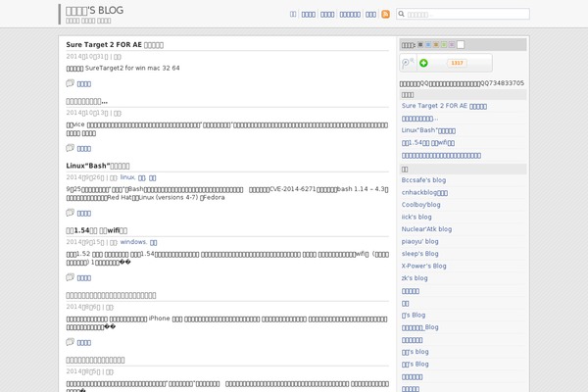This screenshot has height=392, width=588.
Task: Open post title Linux "Bash"
Action: click(x=98, y=166)
